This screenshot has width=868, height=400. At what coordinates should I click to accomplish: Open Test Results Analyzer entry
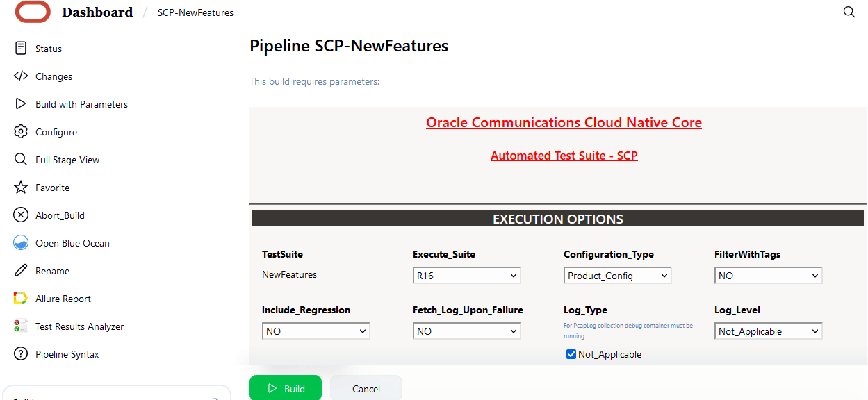[79, 326]
